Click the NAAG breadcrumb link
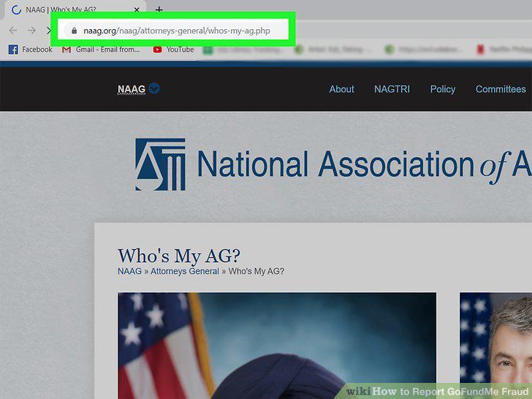Image resolution: width=532 pixels, height=399 pixels. [x=129, y=271]
